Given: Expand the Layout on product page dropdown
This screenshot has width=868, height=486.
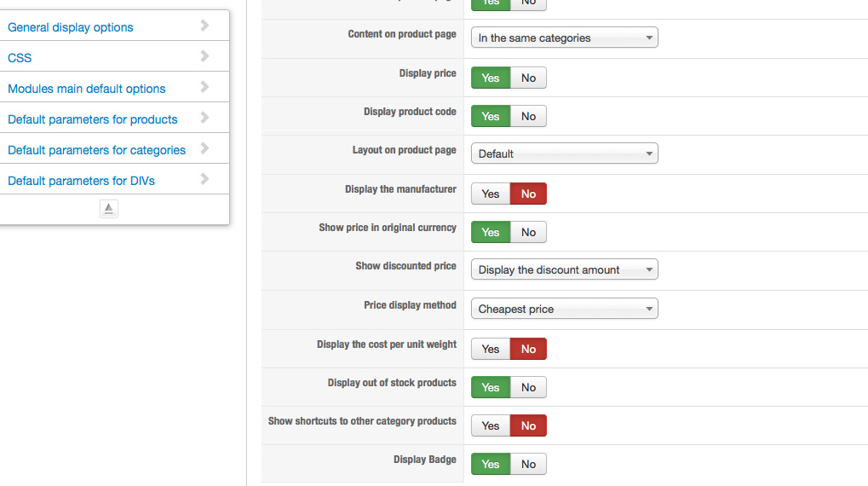Looking at the screenshot, I should click(564, 153).
